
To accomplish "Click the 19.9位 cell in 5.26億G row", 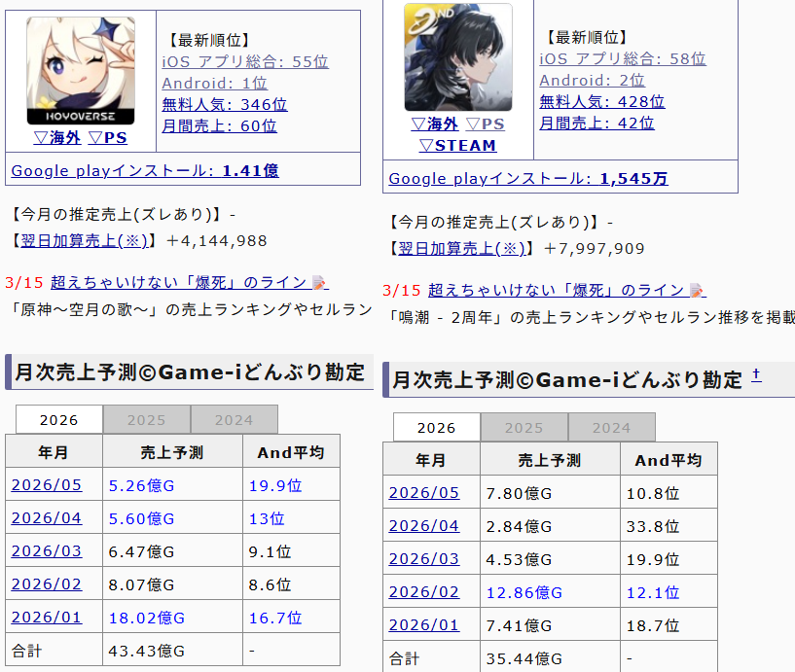I will pyautogui.click(x=291, y=484).
